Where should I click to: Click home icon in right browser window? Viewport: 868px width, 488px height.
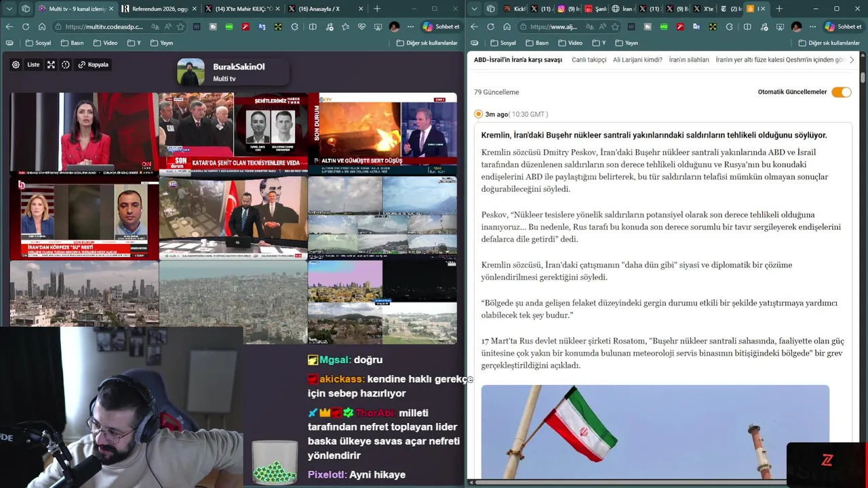(507, 26)
